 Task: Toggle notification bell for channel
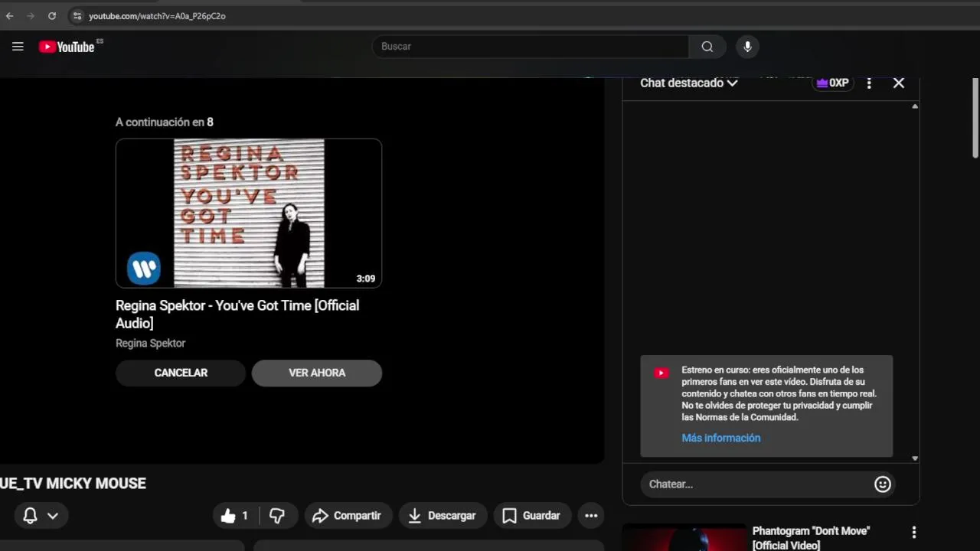[31, 516]
